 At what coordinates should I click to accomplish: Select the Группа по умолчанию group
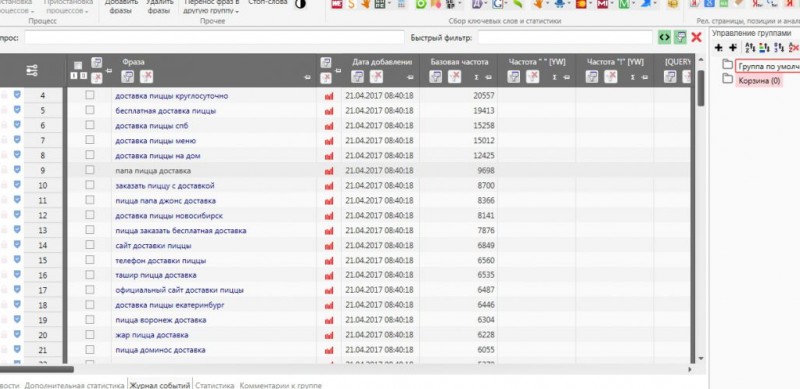point(768,66)
